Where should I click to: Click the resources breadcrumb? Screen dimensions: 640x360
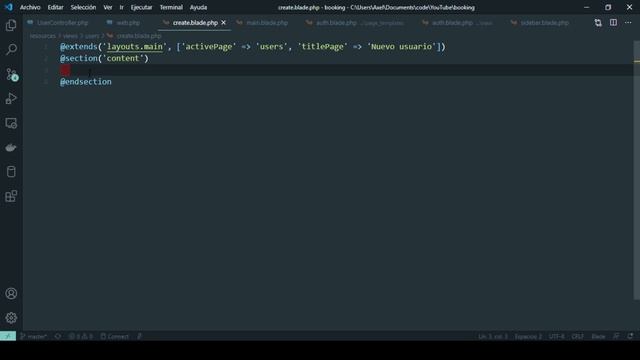[42, 36]
